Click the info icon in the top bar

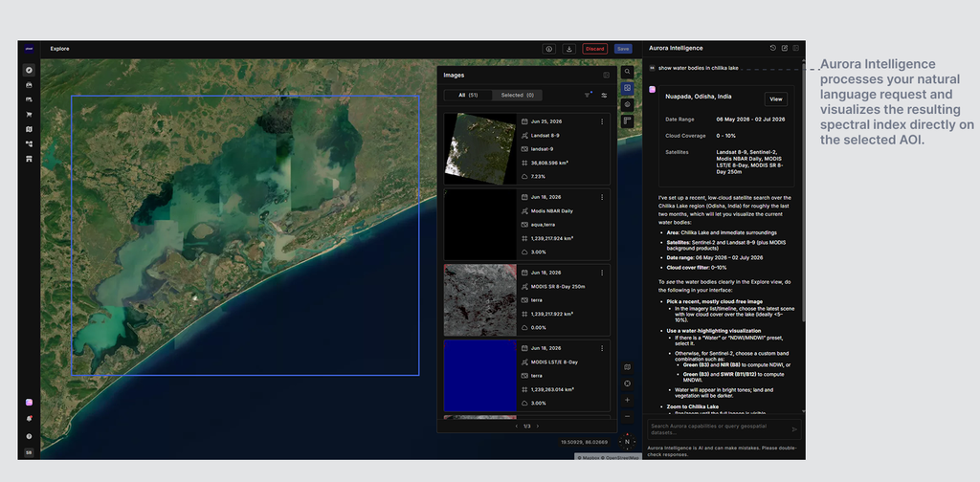tap(548, 49)
